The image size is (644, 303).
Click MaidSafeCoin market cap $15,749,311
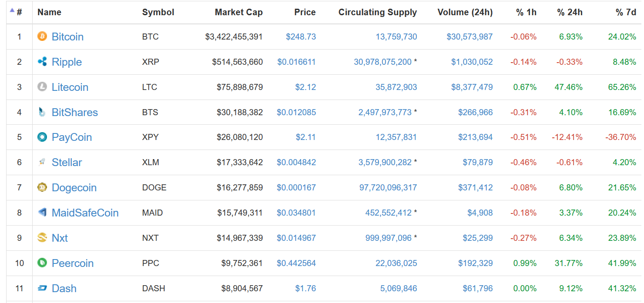(x=240, y=213)
